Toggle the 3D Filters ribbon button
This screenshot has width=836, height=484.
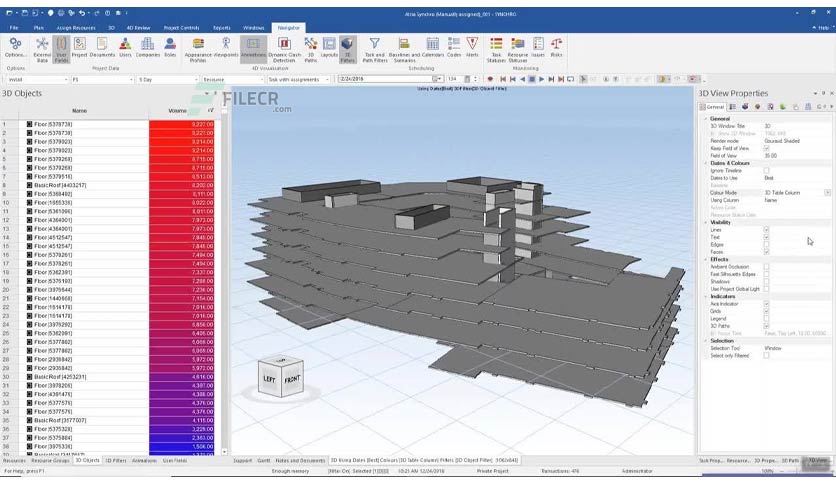(x=348, y=50)
